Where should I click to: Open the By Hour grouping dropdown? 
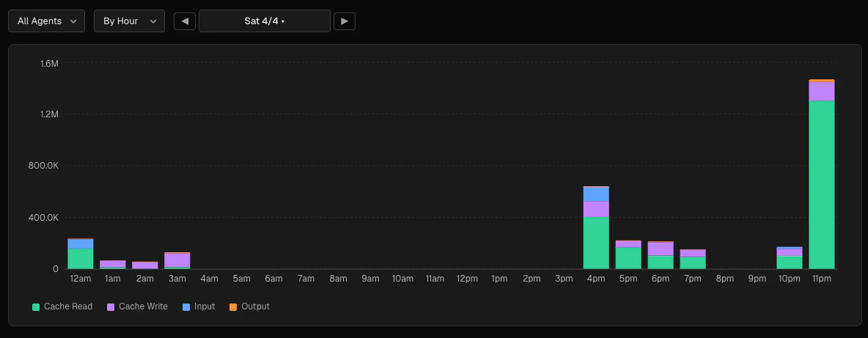(x=129, y=21)
